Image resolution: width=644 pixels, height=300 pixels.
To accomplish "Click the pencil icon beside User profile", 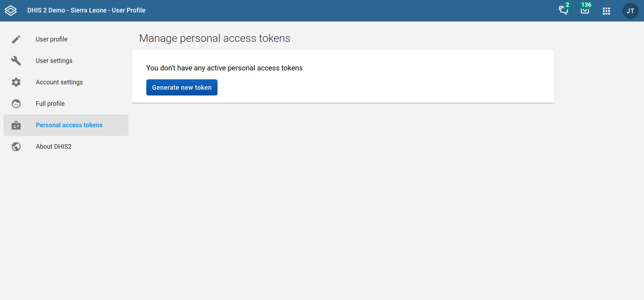I will [16, 39].
